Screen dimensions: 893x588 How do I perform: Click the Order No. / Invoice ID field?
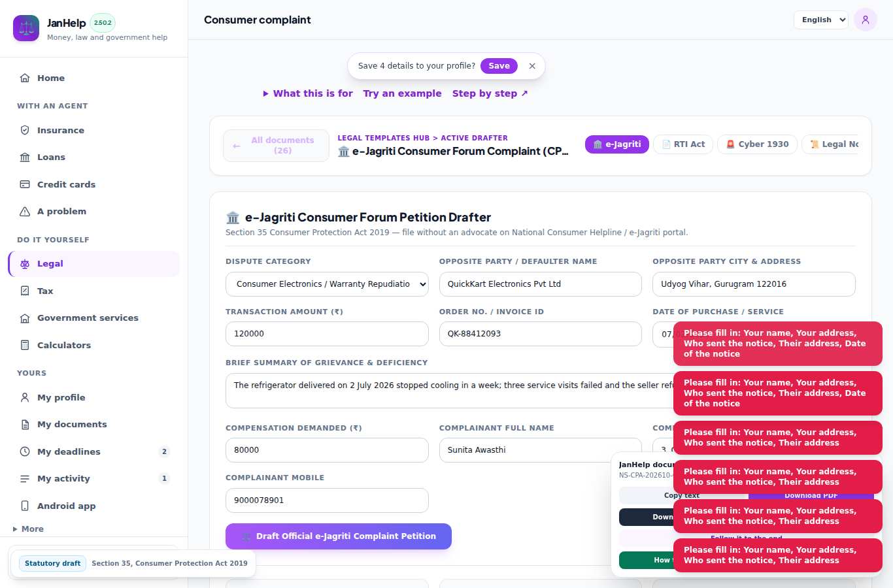[x=541, y=334]
